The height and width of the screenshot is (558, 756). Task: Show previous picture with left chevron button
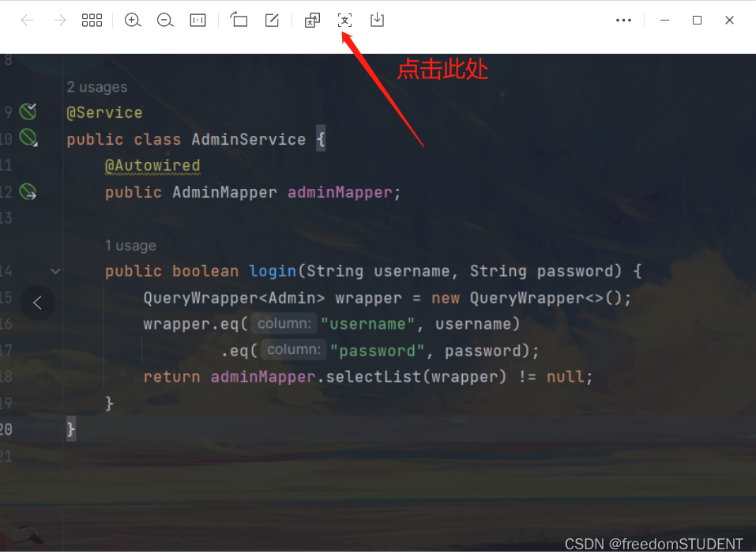point(38,303)
